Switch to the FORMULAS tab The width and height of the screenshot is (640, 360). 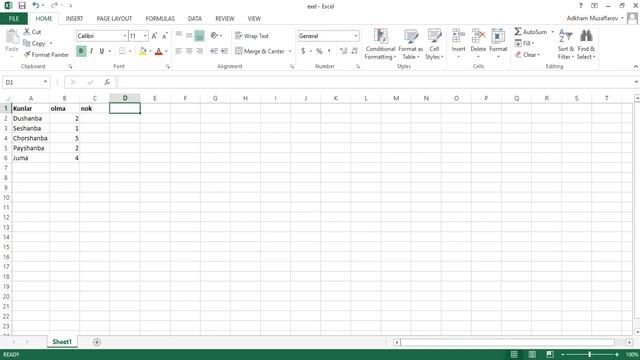(x=160, y=19)
